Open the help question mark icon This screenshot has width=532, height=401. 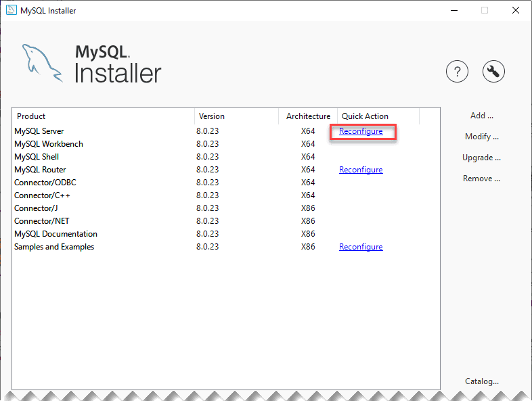coord(457,72)
